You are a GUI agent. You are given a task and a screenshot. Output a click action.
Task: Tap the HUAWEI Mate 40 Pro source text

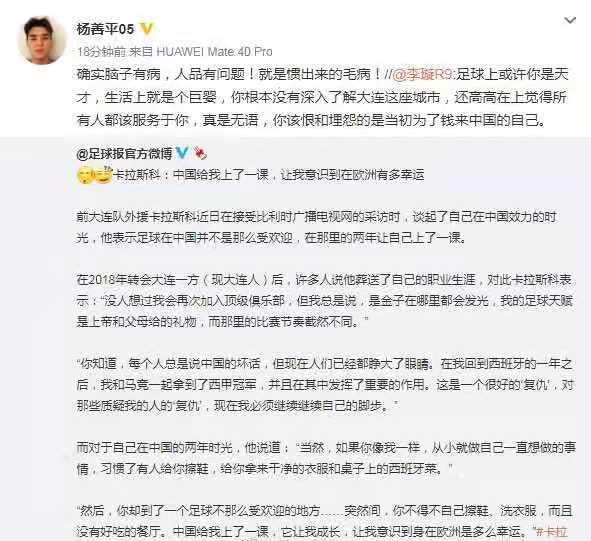pyautogui.click(x=214, y=51)
